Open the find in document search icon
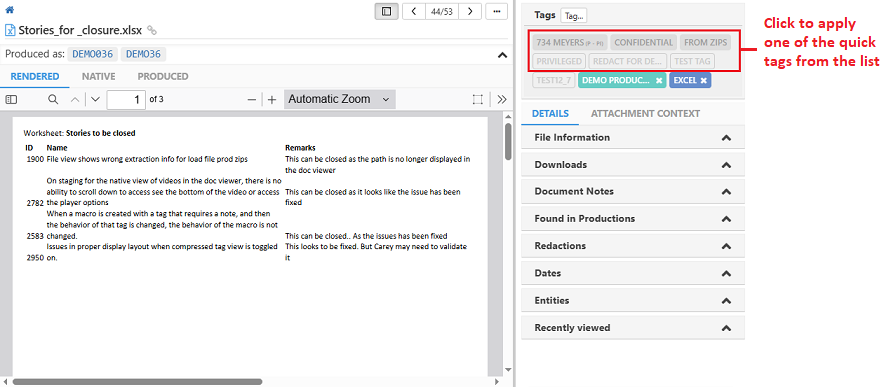 coord(53,99)
